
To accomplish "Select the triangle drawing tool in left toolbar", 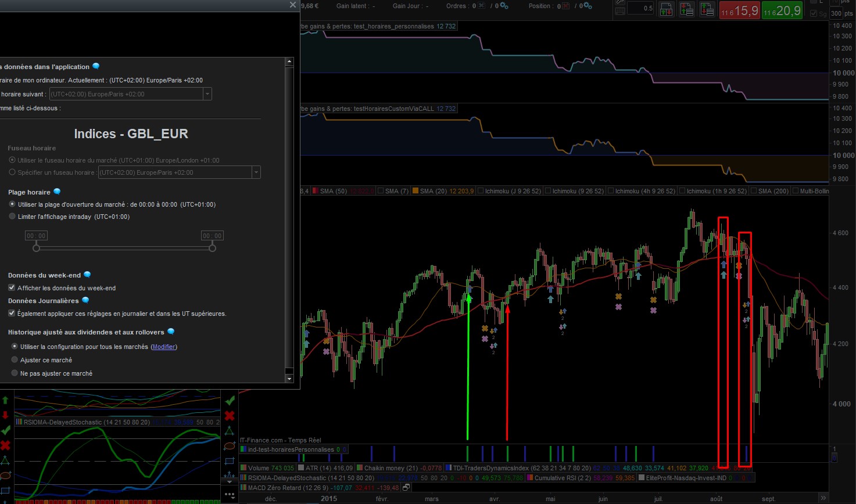I will point(5,460).
